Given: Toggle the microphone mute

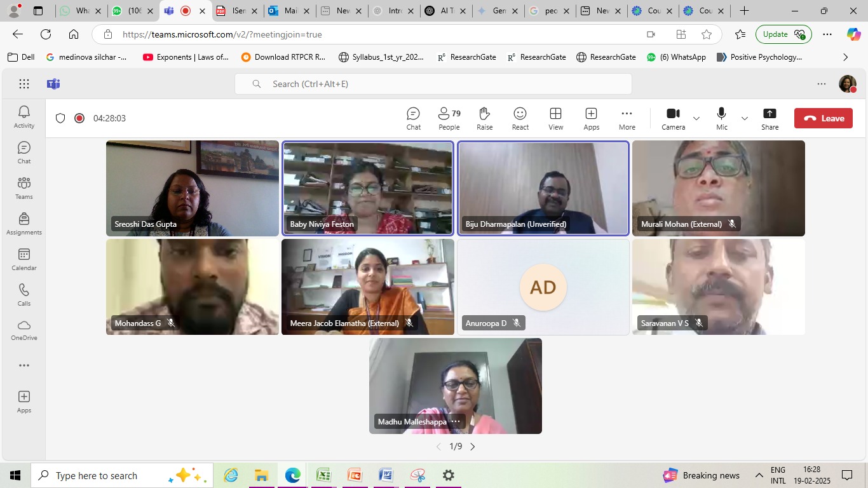Looking at the screenshot, I should click(722, 118).
